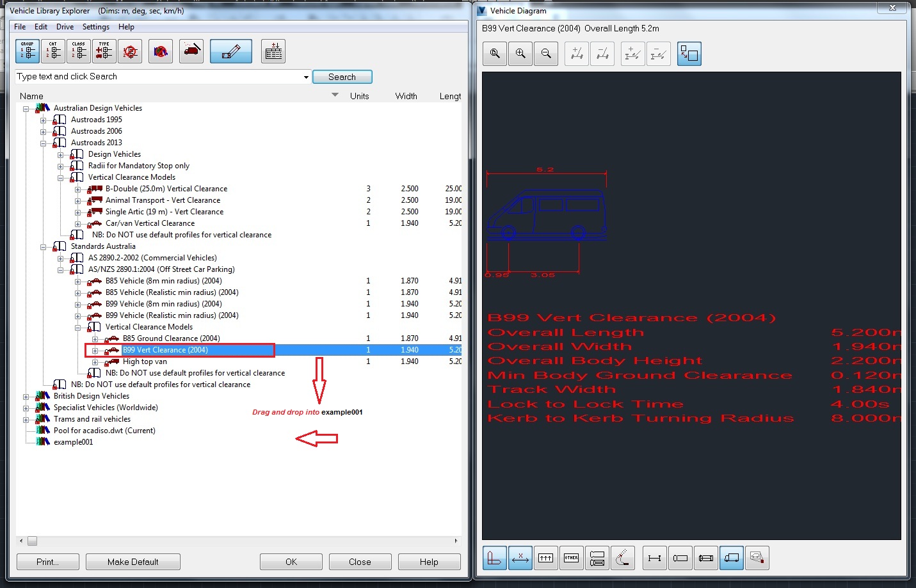Open the Settings menu
916x588 pixels.
pos(95,27)
